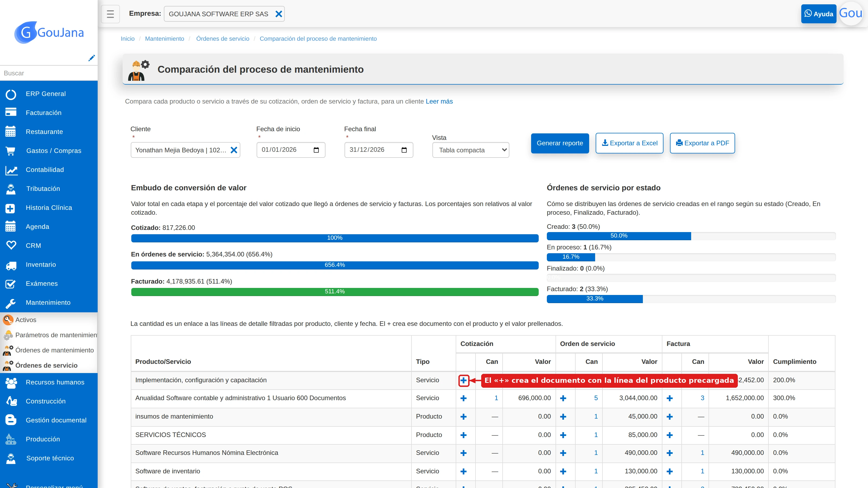Click the pencil edit icon under logo

pos(91,58)
